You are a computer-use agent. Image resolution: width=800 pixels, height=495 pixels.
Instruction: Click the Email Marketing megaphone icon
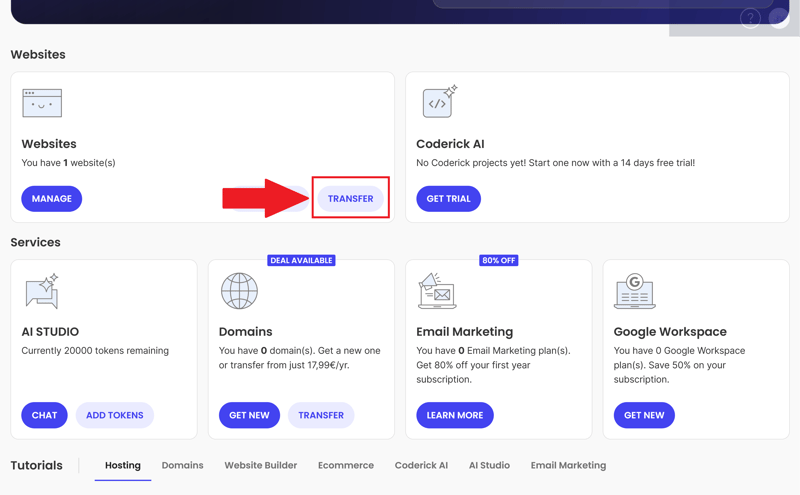tap(437, 291)
